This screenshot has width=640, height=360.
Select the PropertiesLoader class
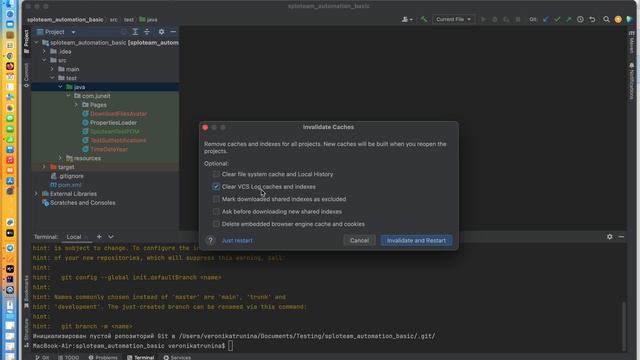pyautogui.click(x=113, y=122)
